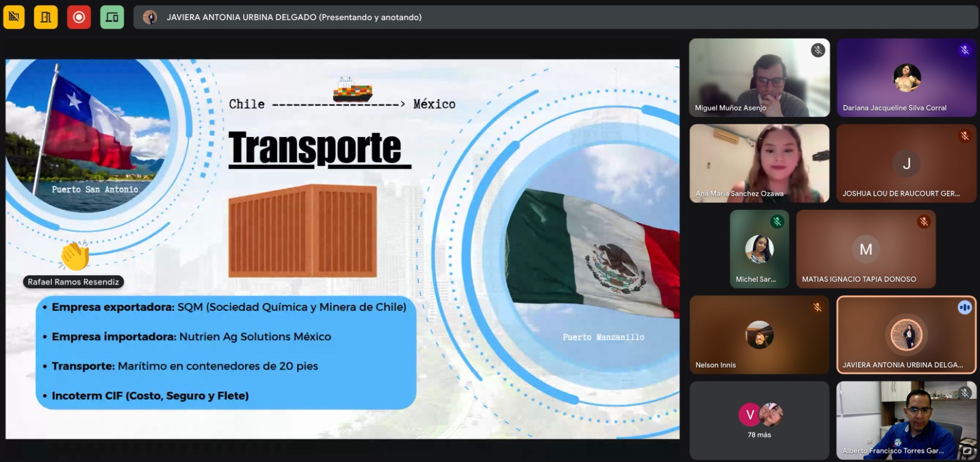Open Alberto Francisco Torres video tile
980x462 pixels.
(x=907, y=420)
